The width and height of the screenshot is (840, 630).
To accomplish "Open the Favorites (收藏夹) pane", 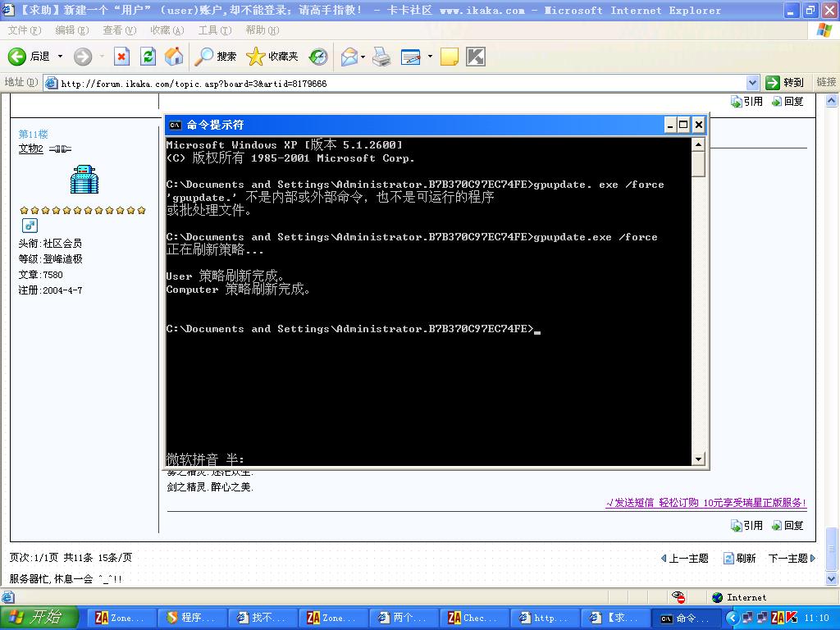I will 272,57.
